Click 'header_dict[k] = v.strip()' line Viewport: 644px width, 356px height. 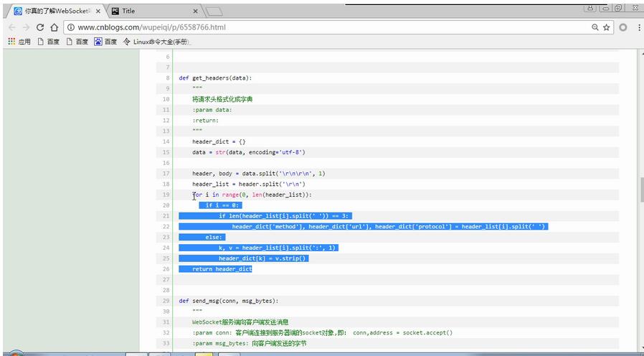263,258
